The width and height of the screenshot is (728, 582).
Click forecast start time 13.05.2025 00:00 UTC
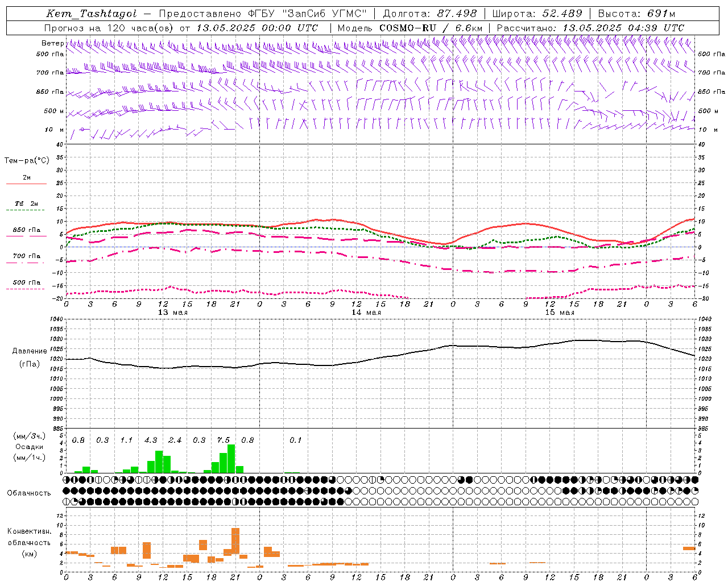(x=258, y=28)
